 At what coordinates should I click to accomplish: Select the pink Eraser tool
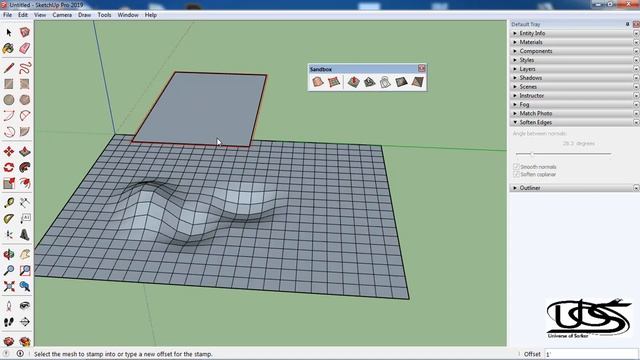tap(25, 49)
